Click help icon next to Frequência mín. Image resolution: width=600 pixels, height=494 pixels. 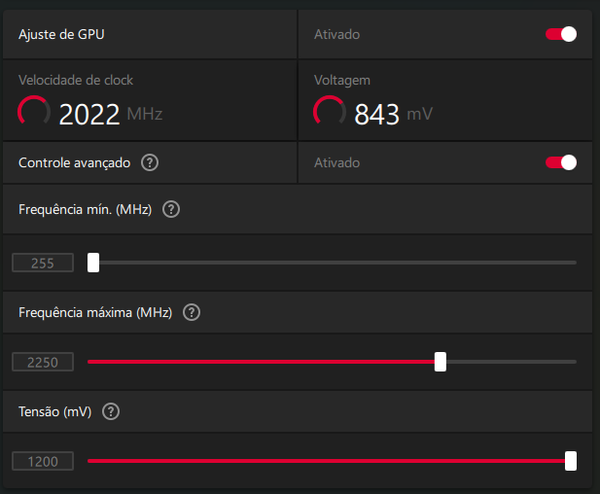tap(171, 209)
